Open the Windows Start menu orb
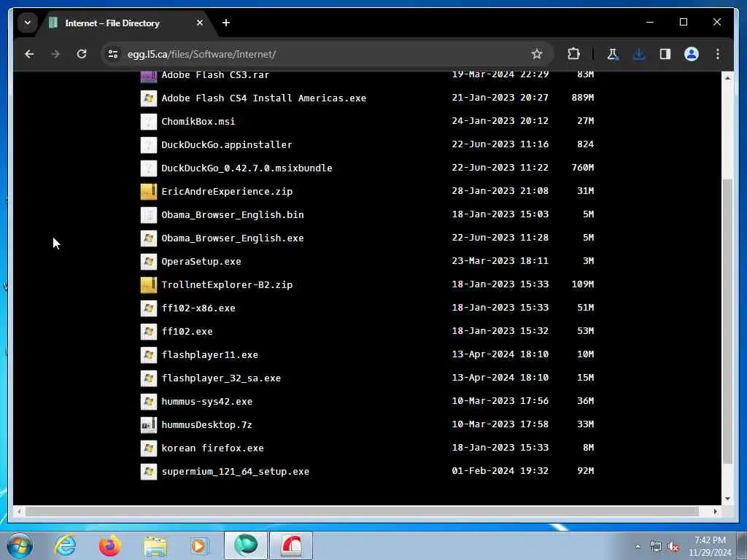The width and height of the screenshot is (747, 560). click(20, 545)
